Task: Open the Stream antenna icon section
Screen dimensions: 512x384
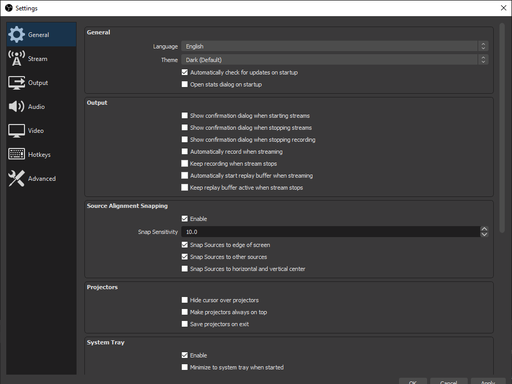Action: [16, 58]
